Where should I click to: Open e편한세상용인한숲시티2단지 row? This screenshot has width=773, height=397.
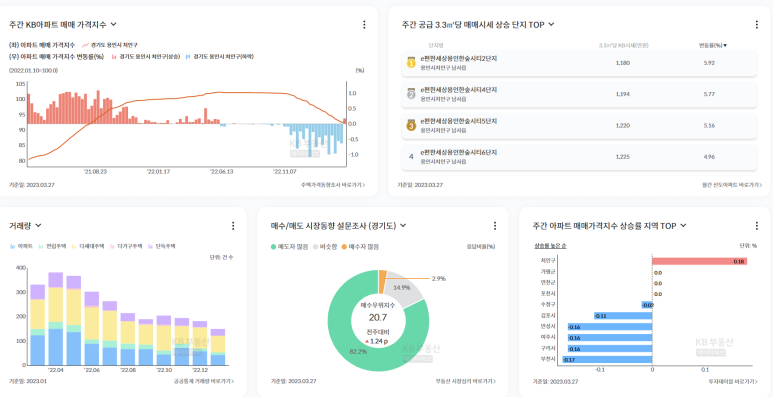pos(579,63)
